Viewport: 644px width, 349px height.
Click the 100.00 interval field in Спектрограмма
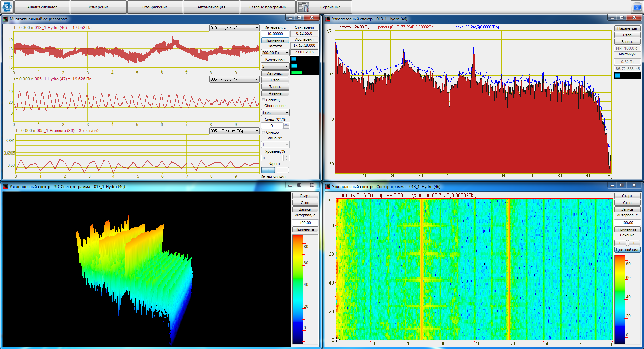click(627, 223)
